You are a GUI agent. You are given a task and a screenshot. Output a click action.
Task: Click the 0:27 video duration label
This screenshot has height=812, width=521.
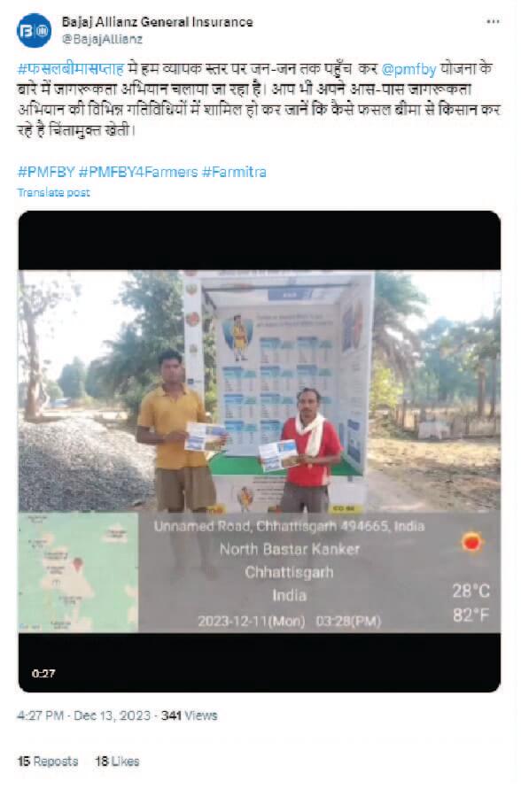point(43,673)
